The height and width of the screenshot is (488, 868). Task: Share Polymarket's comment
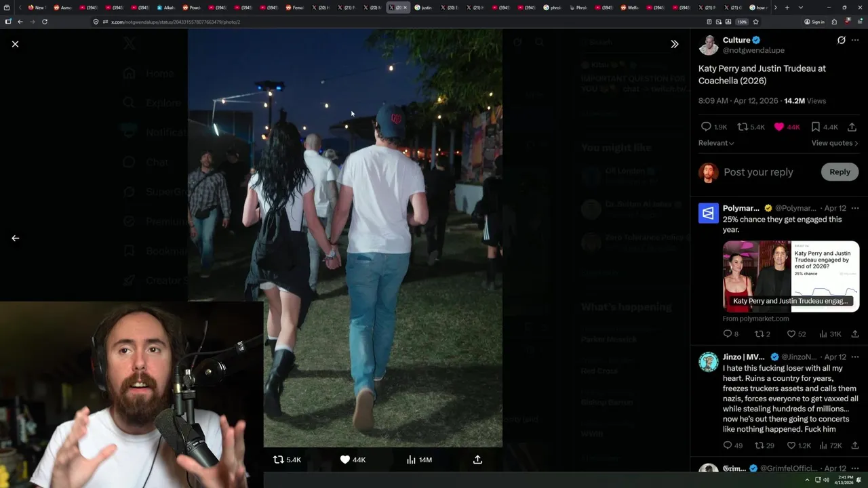(854, 333)
